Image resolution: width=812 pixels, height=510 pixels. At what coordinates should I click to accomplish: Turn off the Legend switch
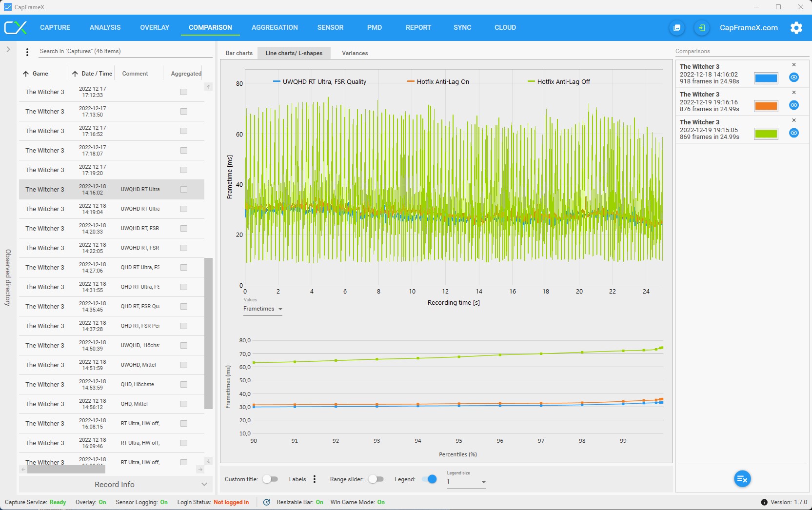pos(430,479)
